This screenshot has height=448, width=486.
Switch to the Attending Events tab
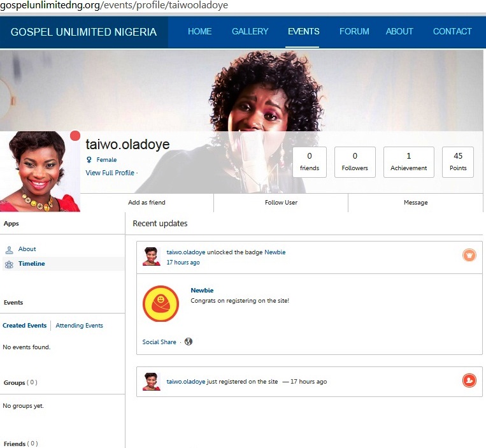(79, 326)
